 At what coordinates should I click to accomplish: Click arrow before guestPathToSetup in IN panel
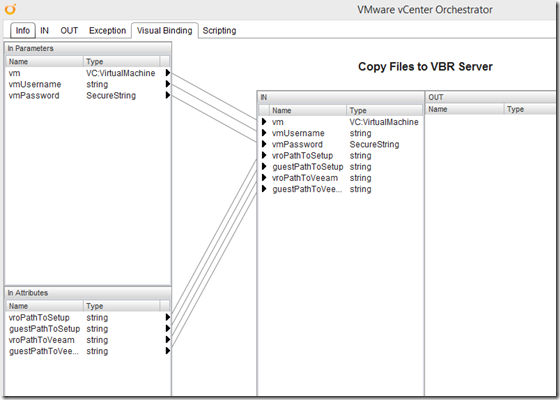(x=264, y=166)
